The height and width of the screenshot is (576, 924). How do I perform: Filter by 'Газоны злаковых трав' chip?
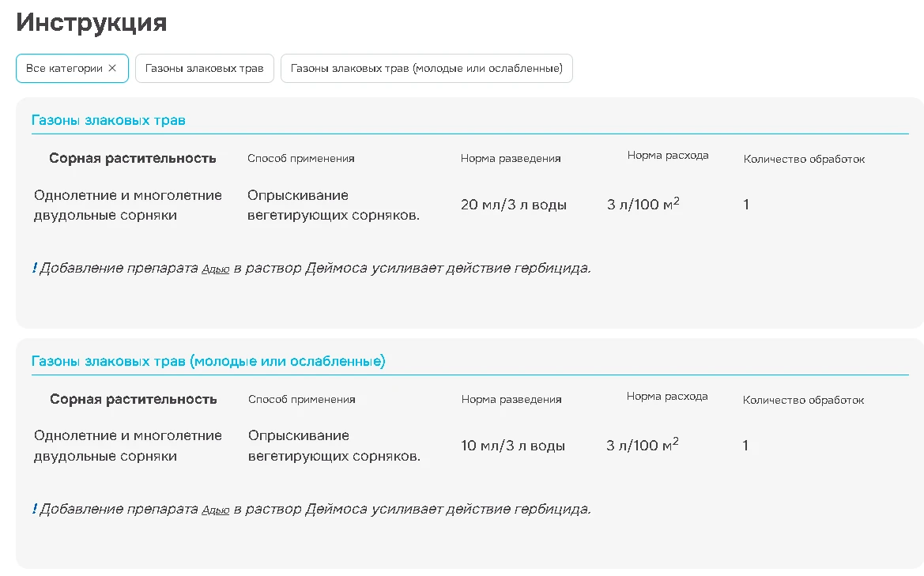204,68
